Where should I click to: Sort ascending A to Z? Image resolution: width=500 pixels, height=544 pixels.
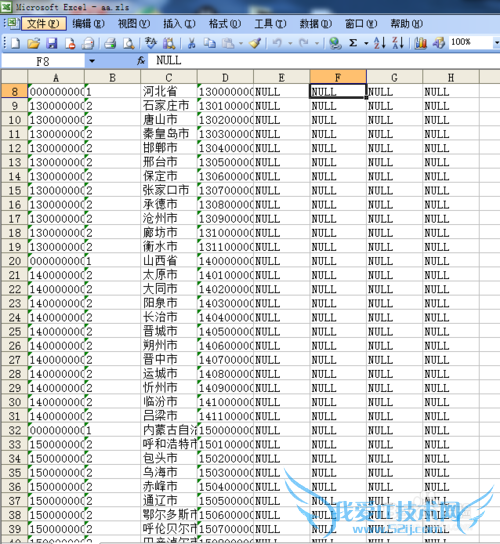pyautogui.click(x=380, y=43)
